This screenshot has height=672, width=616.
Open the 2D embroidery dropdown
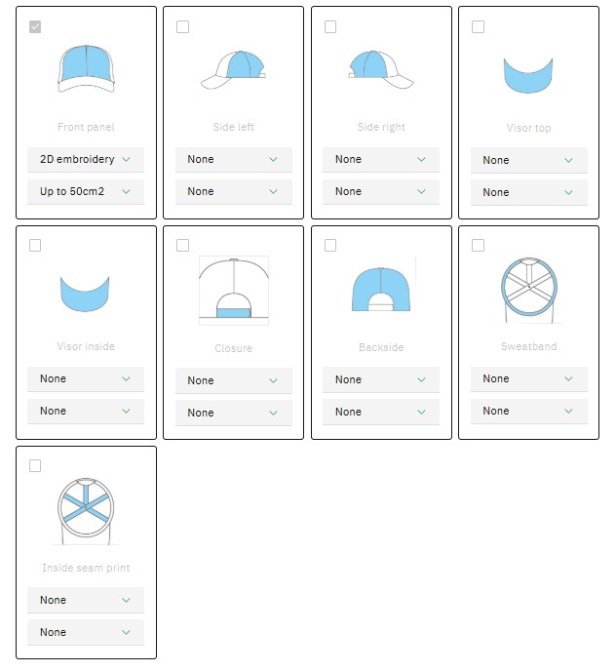pyautogui.click(x=86, y=159)
